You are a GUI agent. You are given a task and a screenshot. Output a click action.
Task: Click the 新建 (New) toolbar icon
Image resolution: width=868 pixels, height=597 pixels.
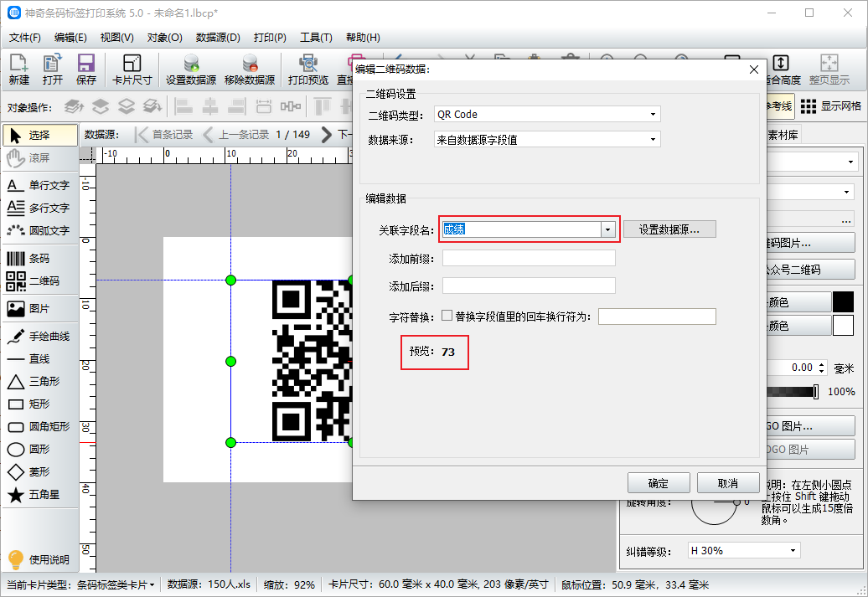tap(18, 69)
